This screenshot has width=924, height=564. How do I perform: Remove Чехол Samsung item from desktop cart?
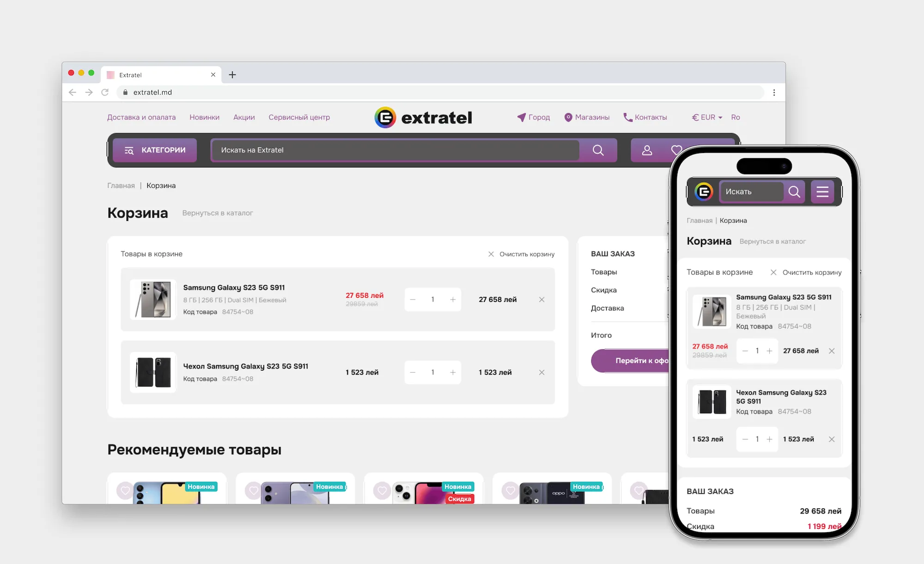pyautogui.click(x=541, y=372)
